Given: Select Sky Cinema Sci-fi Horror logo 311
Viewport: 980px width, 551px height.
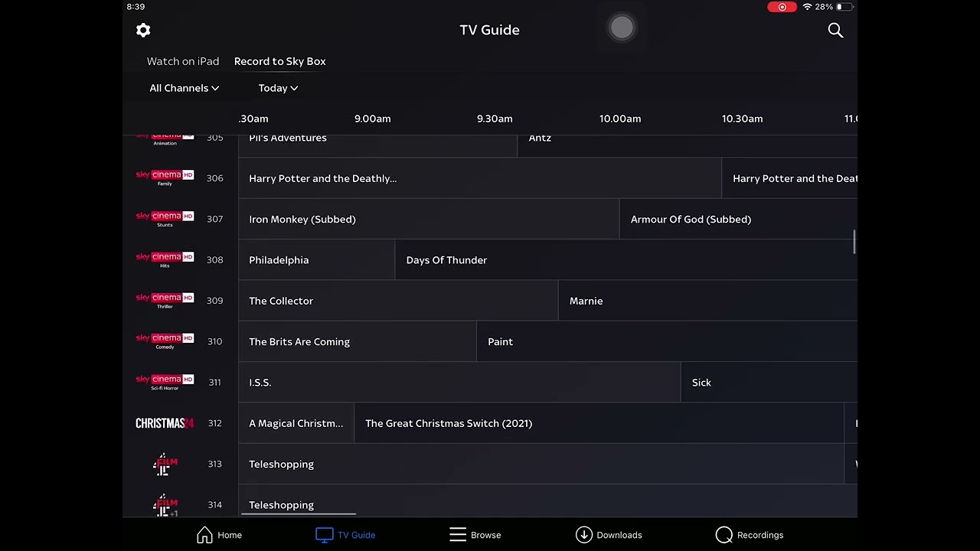Looking at the screenshot, I should point(165,383).
